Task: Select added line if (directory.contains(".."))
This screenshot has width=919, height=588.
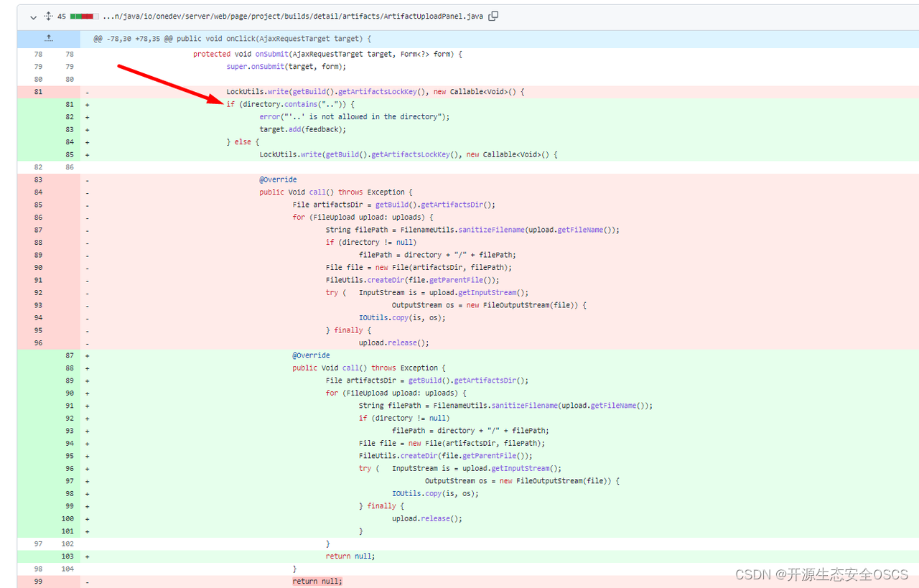Action: (x=290, y=104)
